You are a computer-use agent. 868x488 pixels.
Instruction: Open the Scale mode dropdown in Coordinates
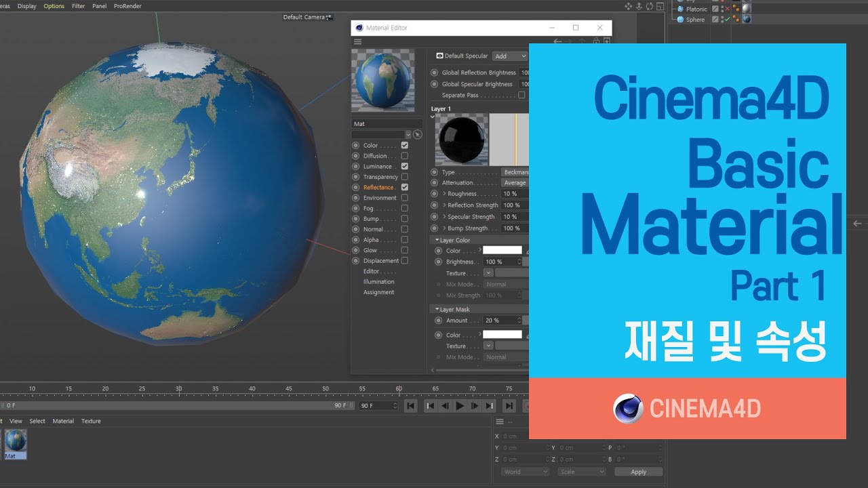581,472
